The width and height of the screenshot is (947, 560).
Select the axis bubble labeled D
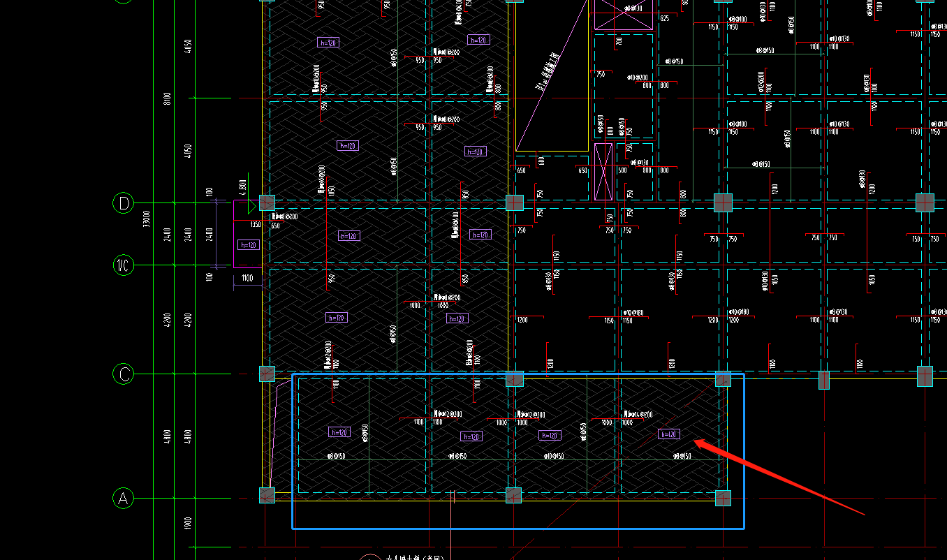pos(123,203)
